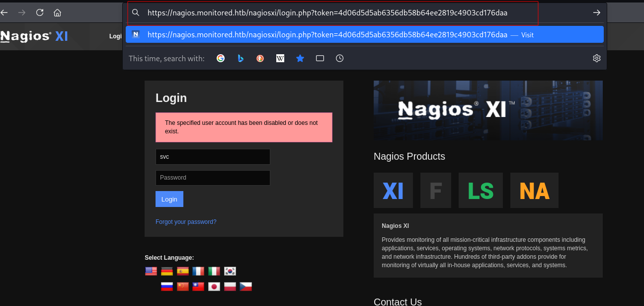Click the Go arrow at the address bar's end

click(597, 12)
